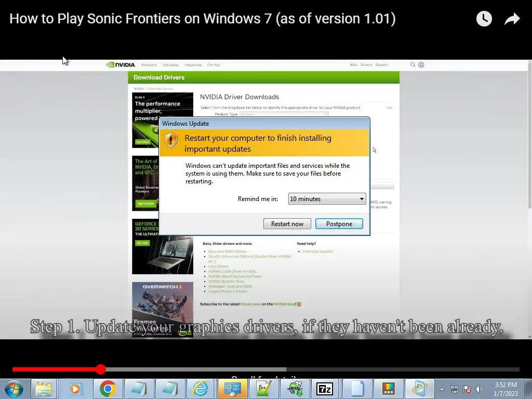The width and height of the screenshot is (532, 399).
Task: Open the Technical Support link
Action: tap(317, 251)
